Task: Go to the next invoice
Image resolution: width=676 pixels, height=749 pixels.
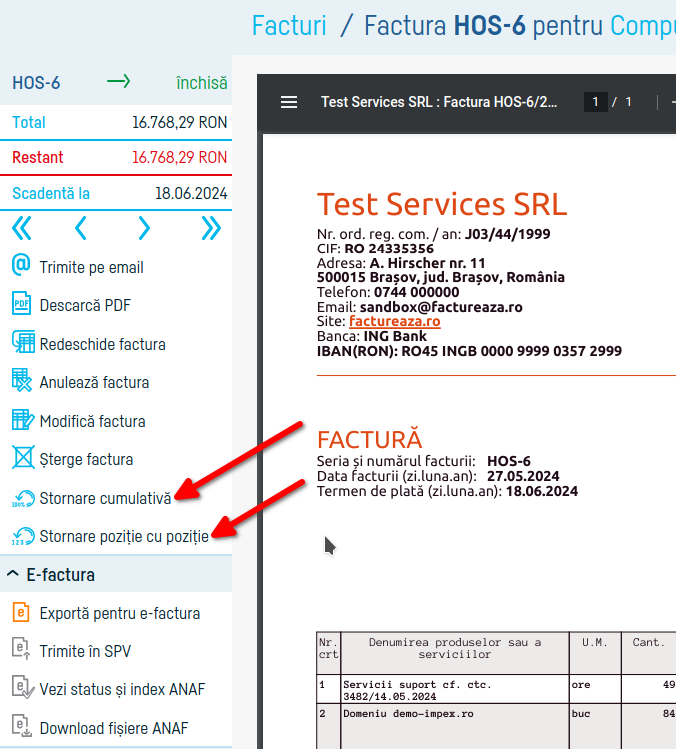Action: (144, 229)
